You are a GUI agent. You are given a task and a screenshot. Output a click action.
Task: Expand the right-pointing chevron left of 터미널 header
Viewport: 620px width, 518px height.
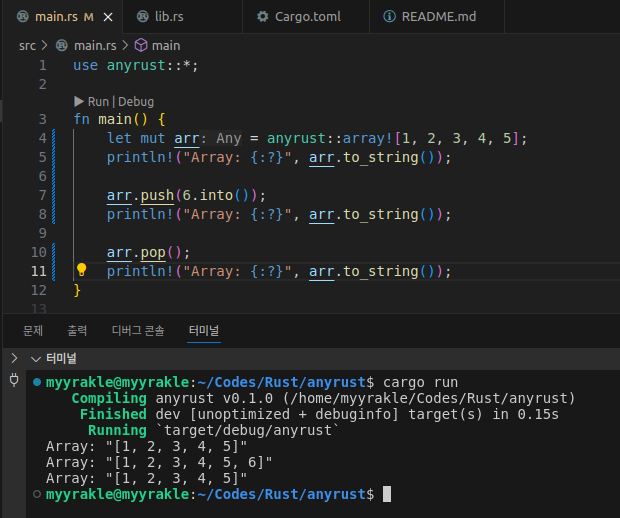(14, 358)
